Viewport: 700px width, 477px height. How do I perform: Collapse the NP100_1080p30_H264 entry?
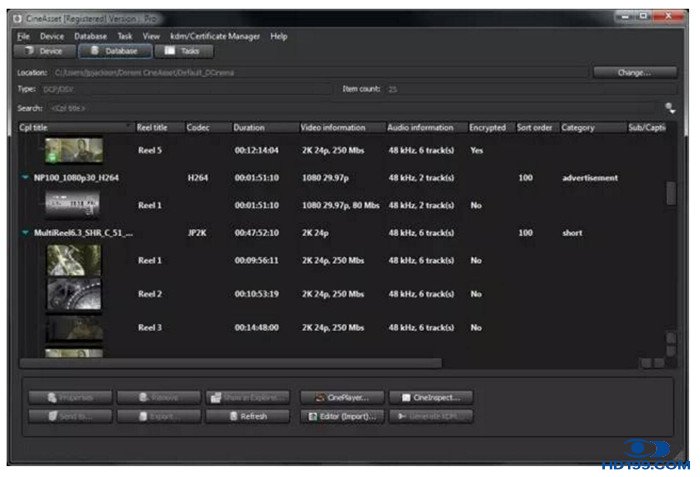click(x=25, y=178)
